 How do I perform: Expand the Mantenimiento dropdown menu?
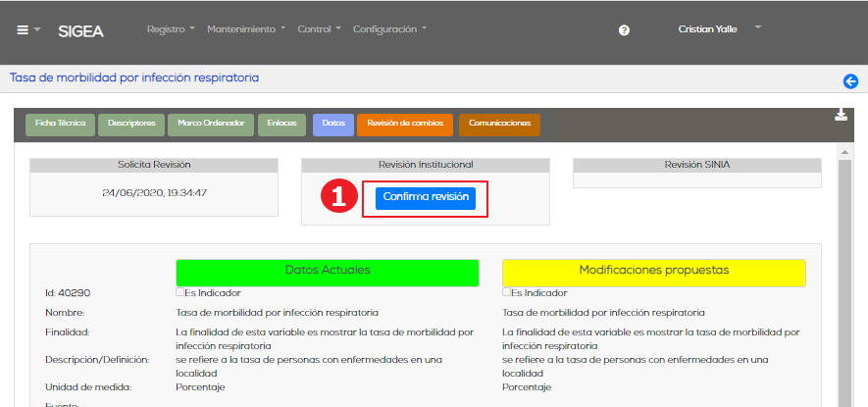(x=245, y=29)
